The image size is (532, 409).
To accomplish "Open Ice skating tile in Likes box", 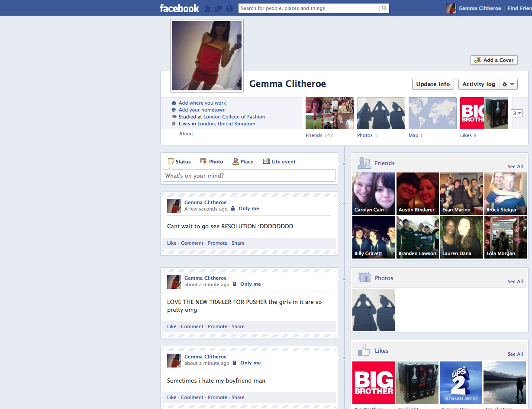I will point(505,383).
